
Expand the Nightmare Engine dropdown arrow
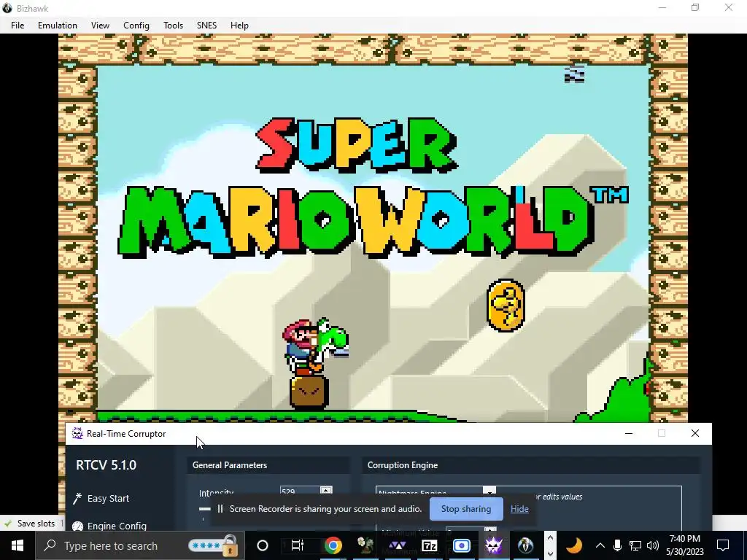(x=489, y=491)
